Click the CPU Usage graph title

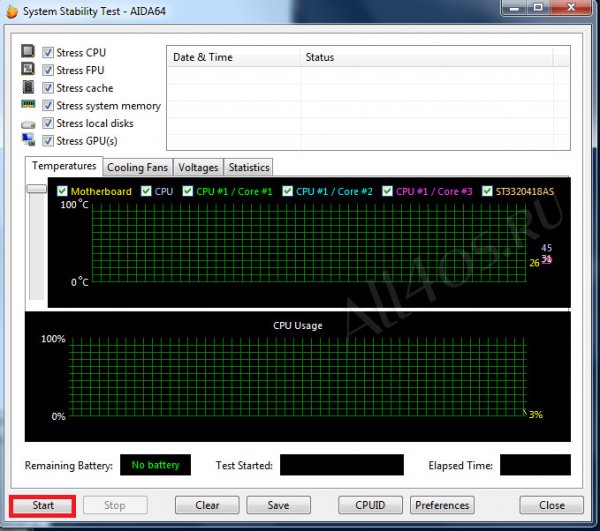(x=298, y=326)
